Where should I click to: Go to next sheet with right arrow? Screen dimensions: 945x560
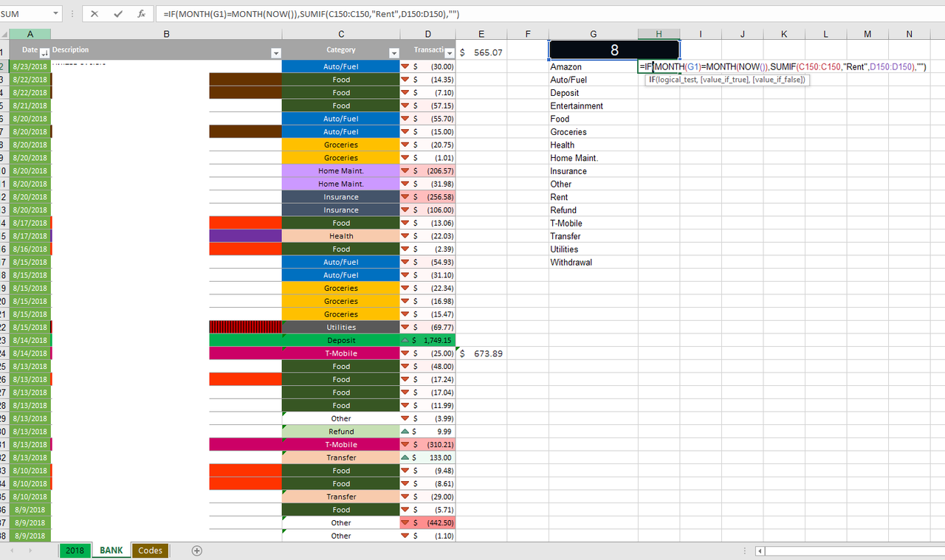point(30,550)
